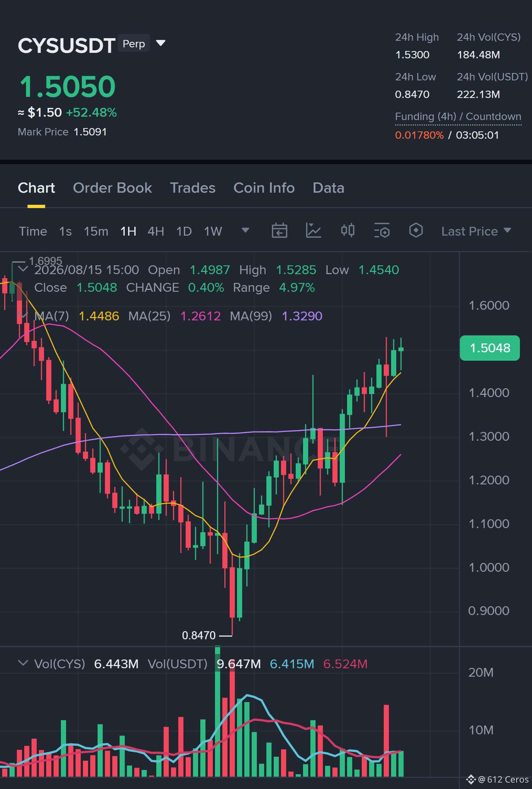
Task: Open chart display settings icon
Action: tap(382, 231)
